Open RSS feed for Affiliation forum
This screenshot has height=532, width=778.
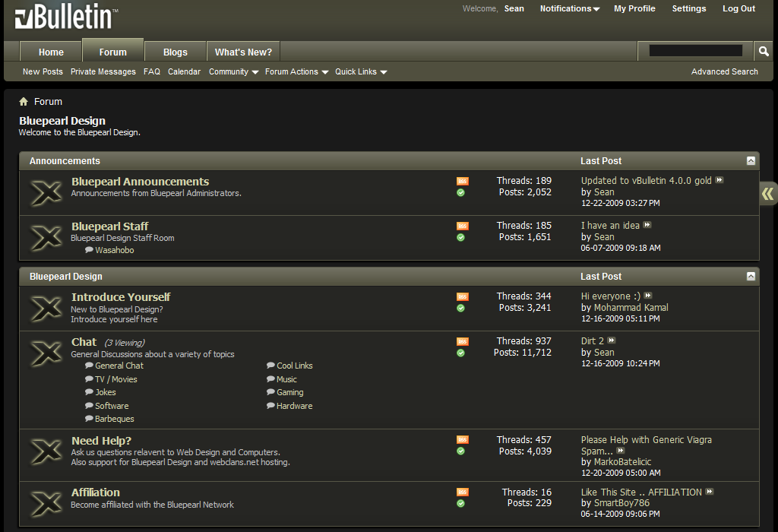[x=463, y=492]
